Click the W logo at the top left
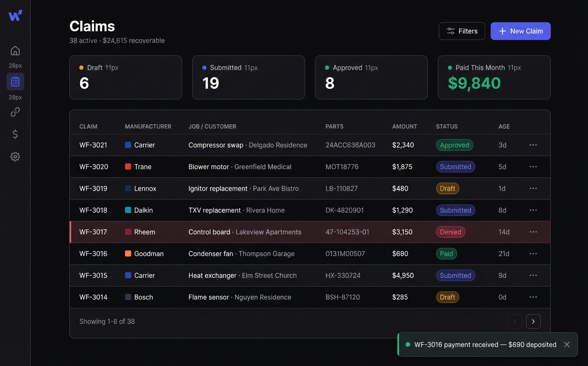588x366 pixels. pyautogui.click(x=15, y=14)
